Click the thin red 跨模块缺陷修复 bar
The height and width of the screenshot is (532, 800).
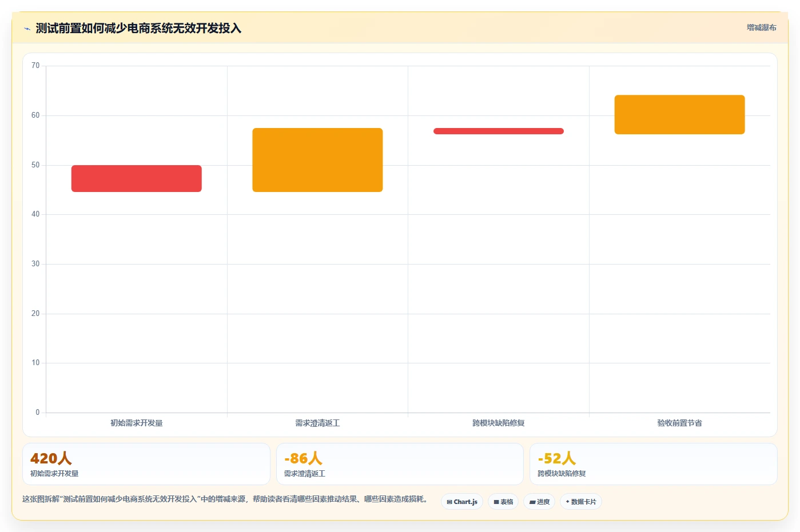pyautogui.click(x=499, y=131)
